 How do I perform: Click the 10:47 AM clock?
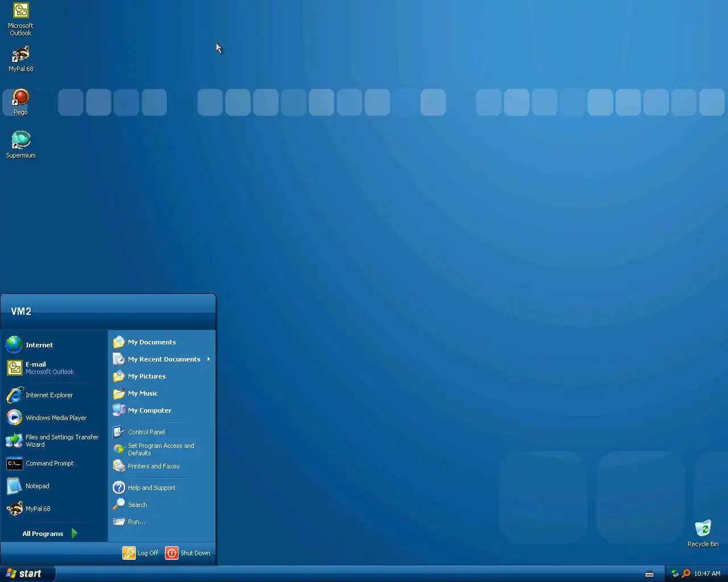click(x=707, y=573)
